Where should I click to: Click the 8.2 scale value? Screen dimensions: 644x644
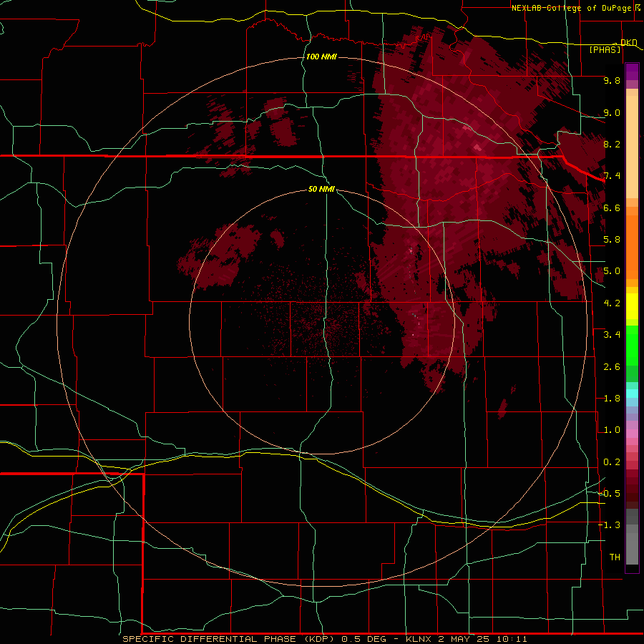coord(612,144)
